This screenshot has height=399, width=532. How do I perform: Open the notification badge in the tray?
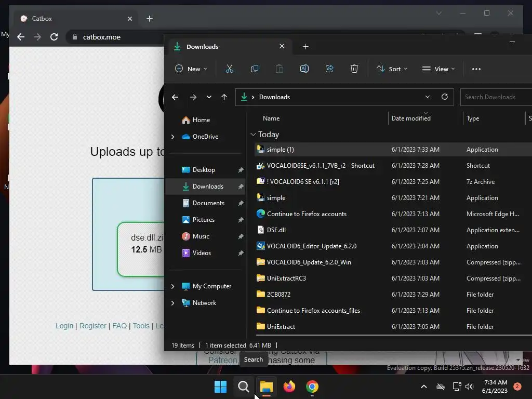[517, 387]
